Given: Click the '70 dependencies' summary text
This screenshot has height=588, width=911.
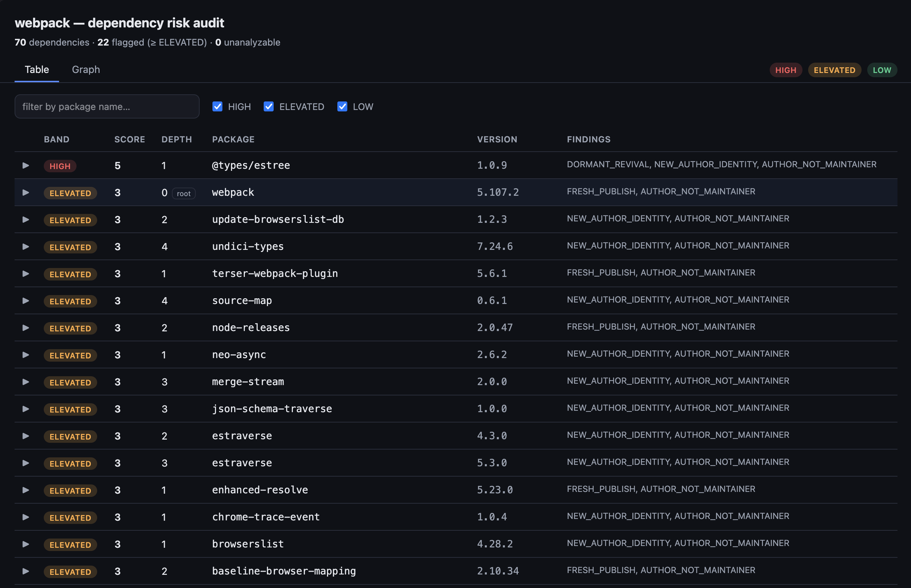Looking at the screenshot, I should 52,42.
